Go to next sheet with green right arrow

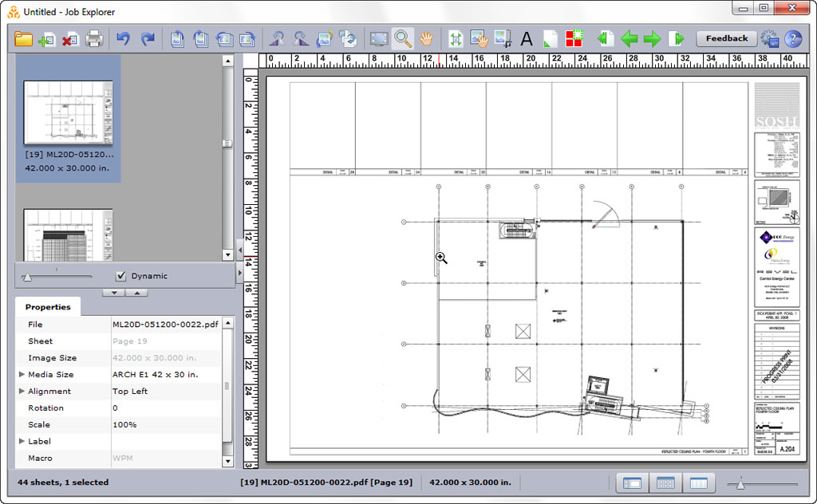click(x=652, y=39)
